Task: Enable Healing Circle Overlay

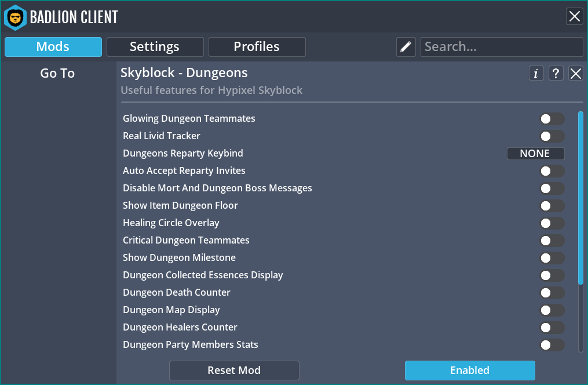Action: click(x=552, y=223)
